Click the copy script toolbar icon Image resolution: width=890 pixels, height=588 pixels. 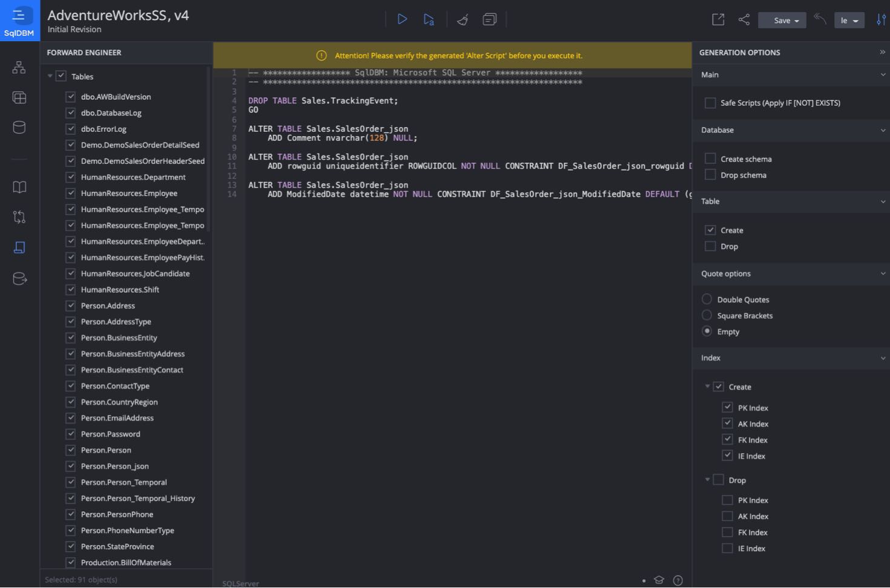coord(489,19)
